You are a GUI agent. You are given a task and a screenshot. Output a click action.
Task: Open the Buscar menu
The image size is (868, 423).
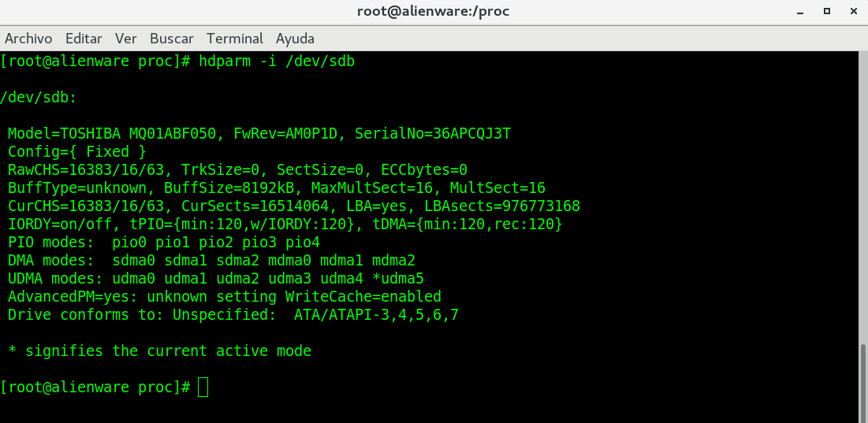[172, 39]
